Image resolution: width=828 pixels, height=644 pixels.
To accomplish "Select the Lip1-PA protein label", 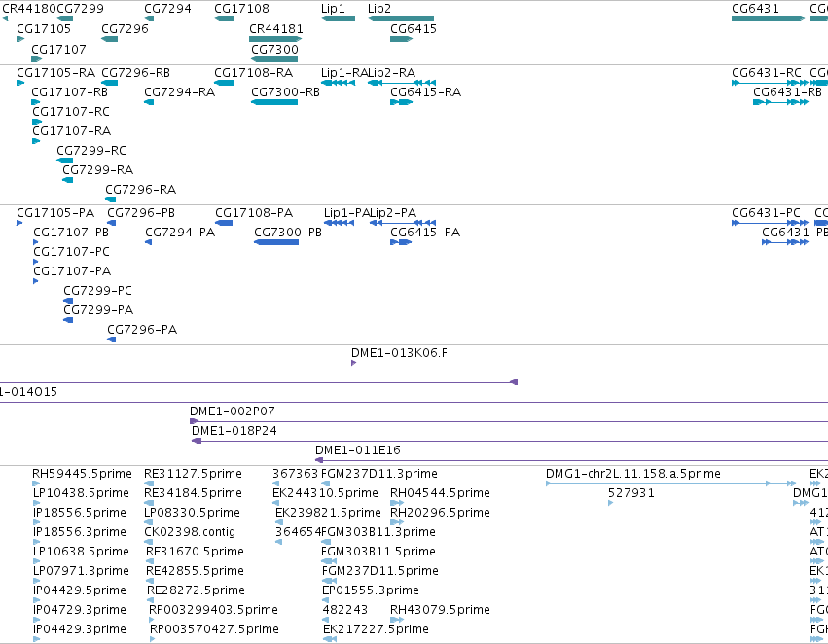I will point(346,213).
